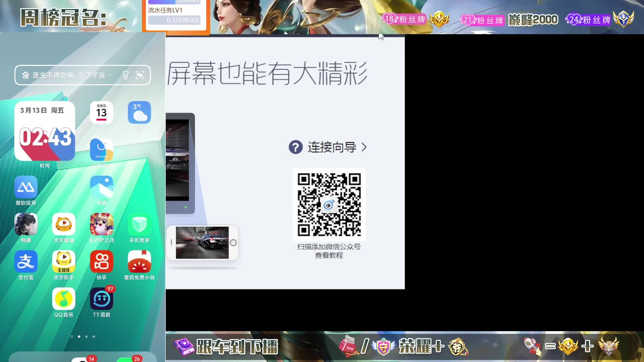Viewport: 644px width, 362px height.
Task: Launch the 虎牙直播 app
Action: click(63, 225)
